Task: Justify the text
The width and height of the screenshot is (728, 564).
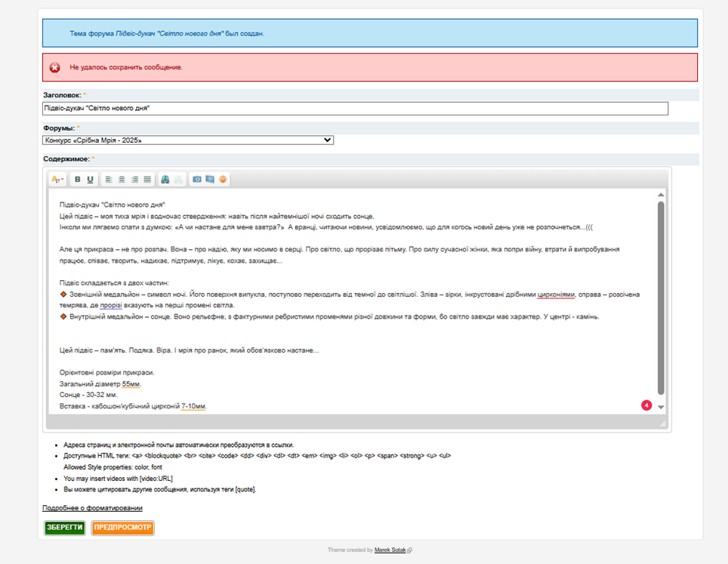Action: point(147,180)
